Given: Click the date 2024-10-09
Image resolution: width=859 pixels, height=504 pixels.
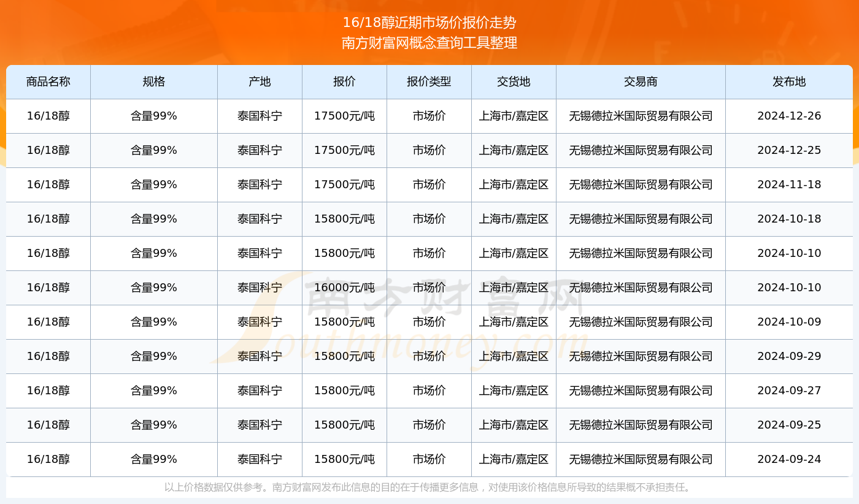Looking at the screenshot, I should tap(789, 322).
